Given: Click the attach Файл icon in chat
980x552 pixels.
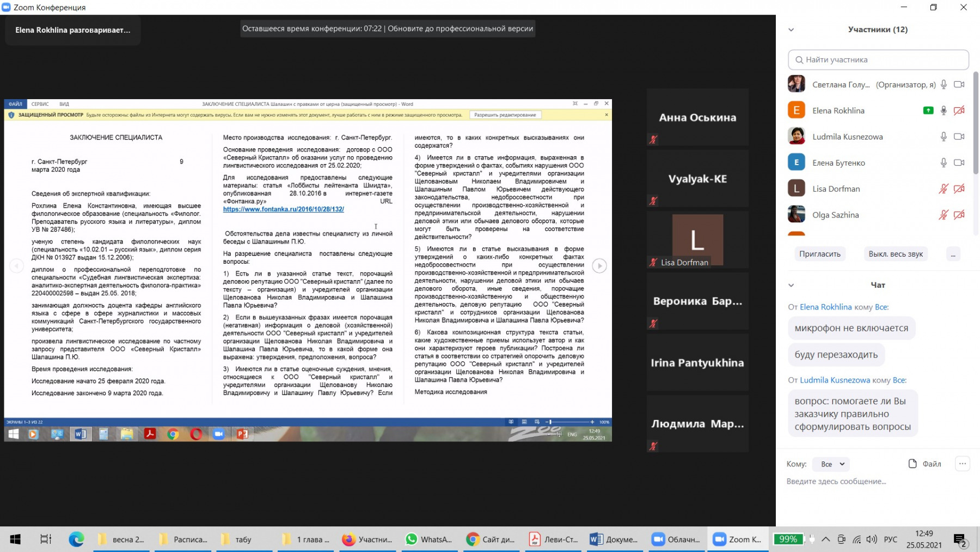Looking at the screenshot, I should point(912,464).
